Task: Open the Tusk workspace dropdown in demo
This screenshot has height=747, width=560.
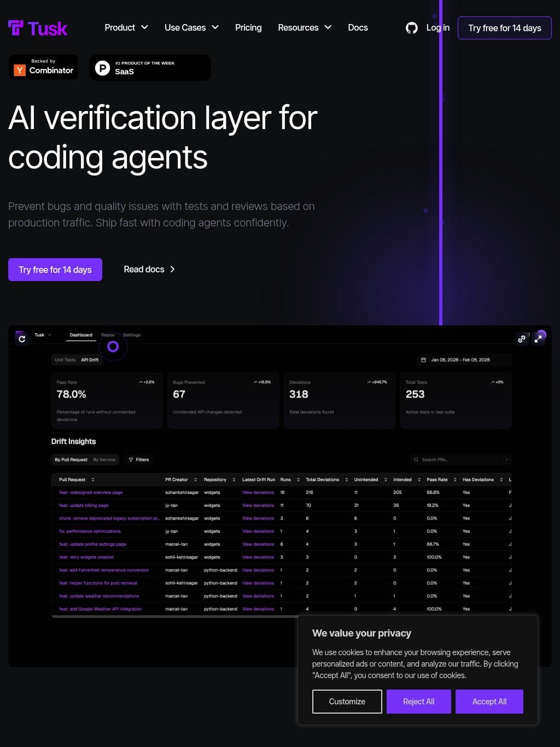Action: (43, 335)
